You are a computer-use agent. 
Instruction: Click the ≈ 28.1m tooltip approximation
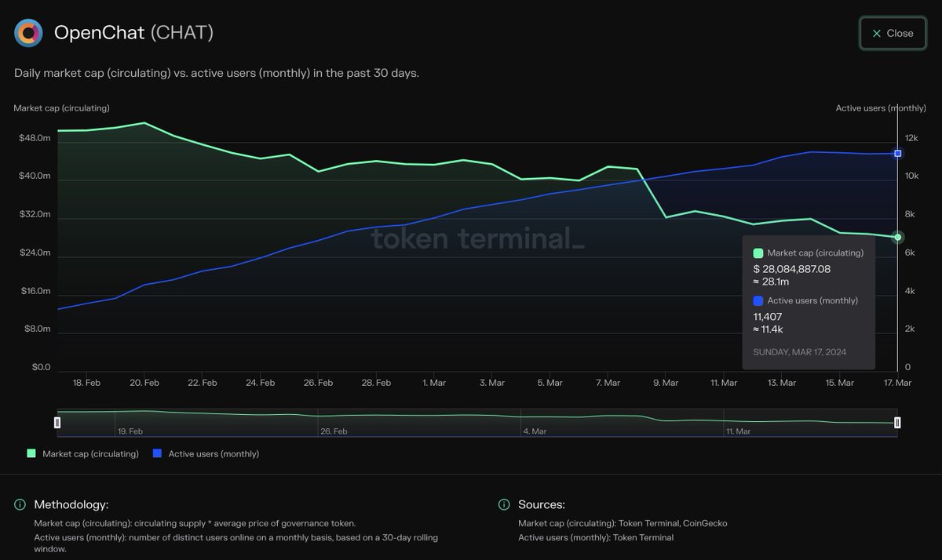[x=771, y=282]
